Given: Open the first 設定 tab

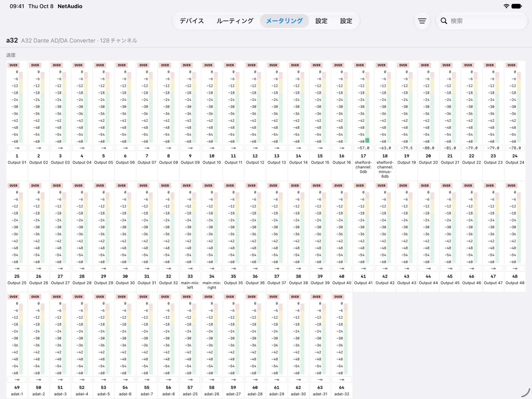Looking at the screenshot, I should tap(321, 21).
